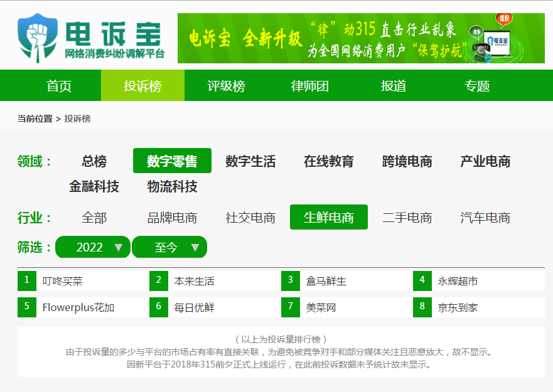Open the 评级榜 navigation tab
Viewport: 553px width, 392px height.
[226, 86]
